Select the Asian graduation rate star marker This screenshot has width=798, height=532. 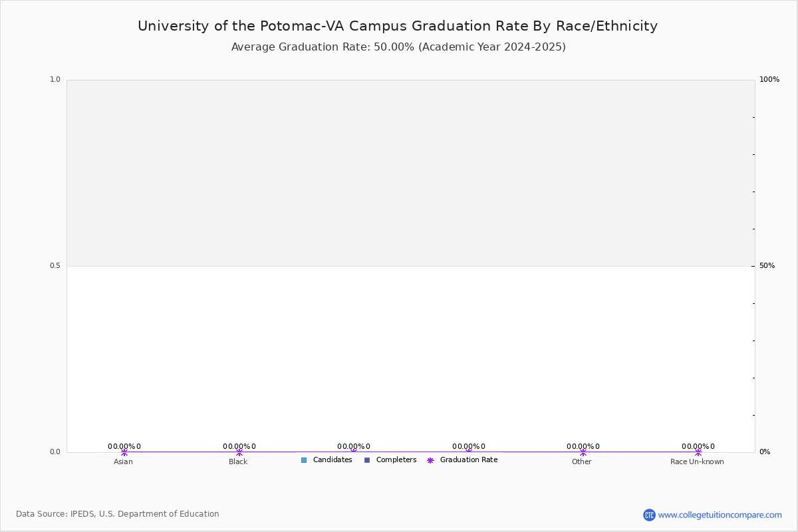coord(124,452)
